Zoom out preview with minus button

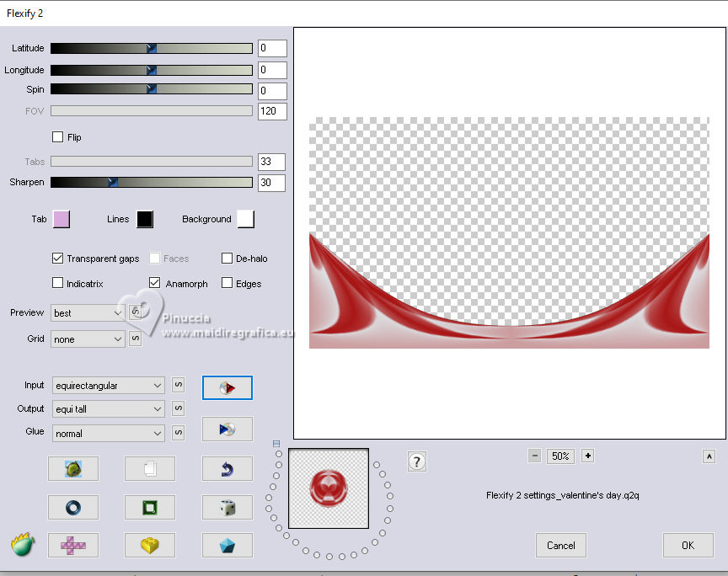pos(534,456)
